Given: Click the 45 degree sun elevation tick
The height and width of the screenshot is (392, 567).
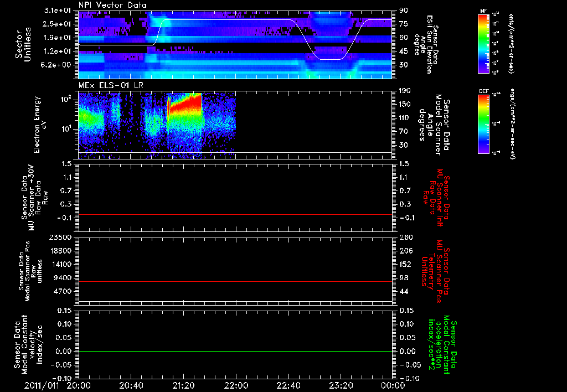Looking at the screenshot, I should 404,51.
